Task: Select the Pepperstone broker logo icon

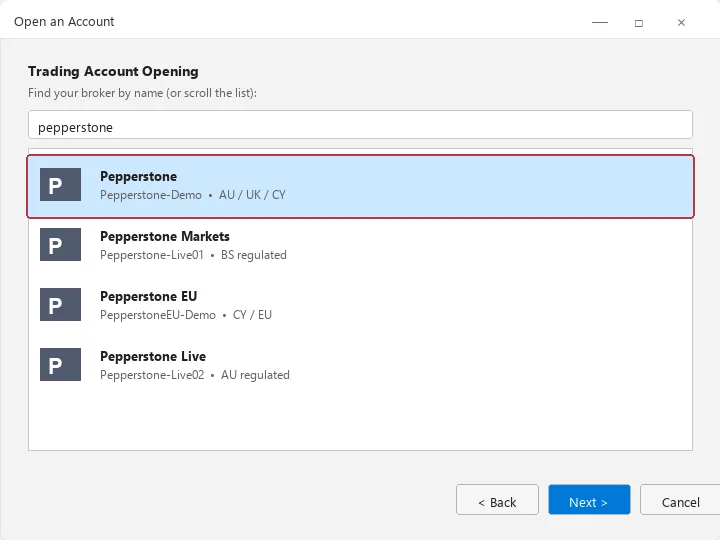Action: click(60, 185)
